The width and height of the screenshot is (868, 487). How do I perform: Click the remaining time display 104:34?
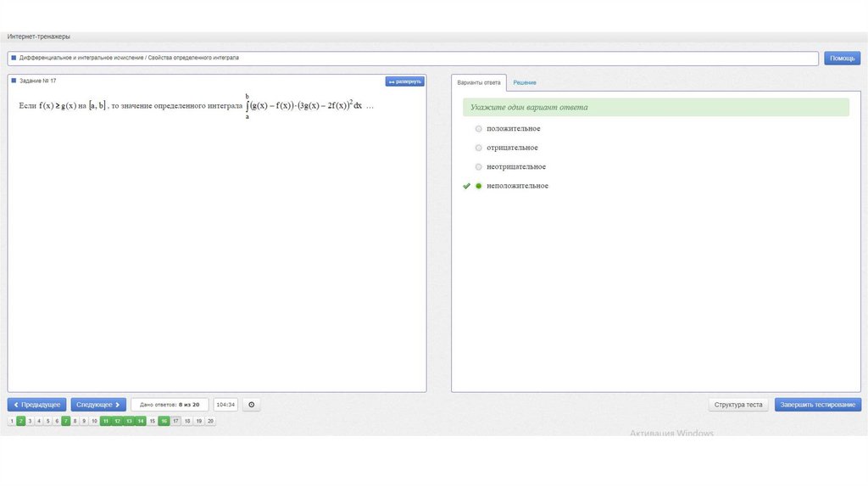[x=225, y=405]
